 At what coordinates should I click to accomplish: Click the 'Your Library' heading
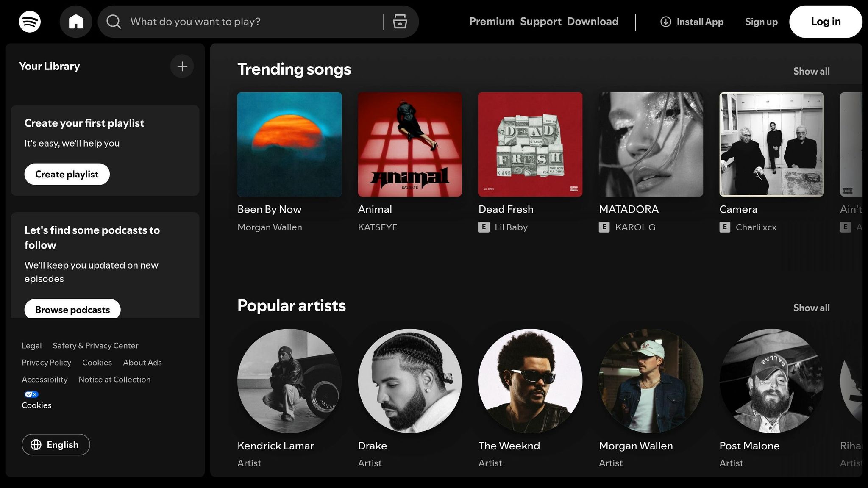click(x=50, y=67)
